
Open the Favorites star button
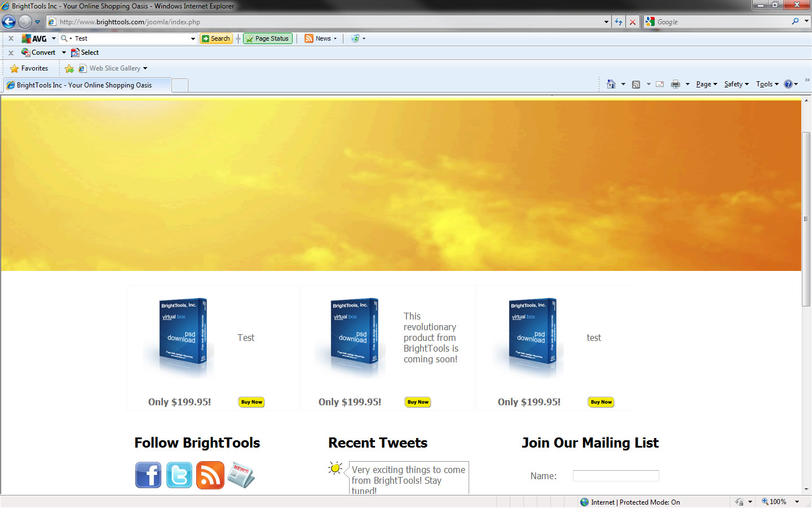click(x=29, y=68)
